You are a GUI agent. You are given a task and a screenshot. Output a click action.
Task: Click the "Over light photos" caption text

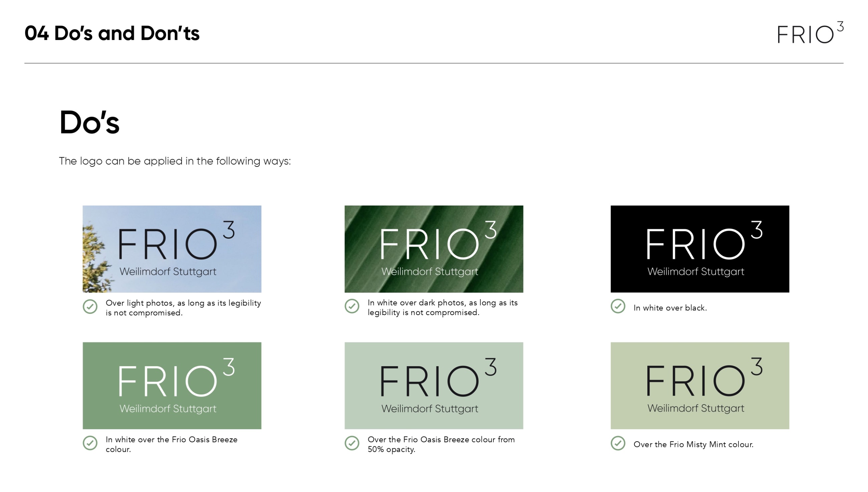click(x=183, y=308)
